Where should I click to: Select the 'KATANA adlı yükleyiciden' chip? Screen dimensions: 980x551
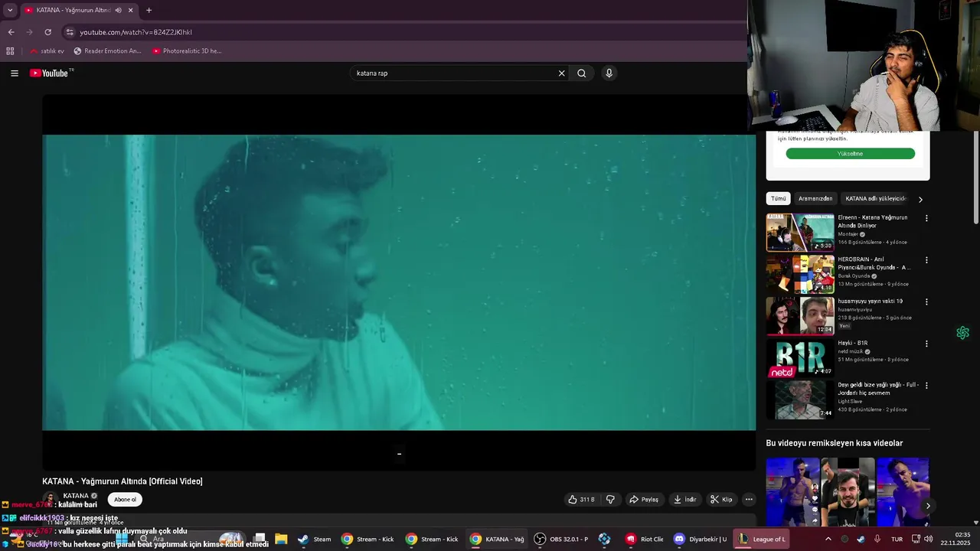click(x=875, y=199)
